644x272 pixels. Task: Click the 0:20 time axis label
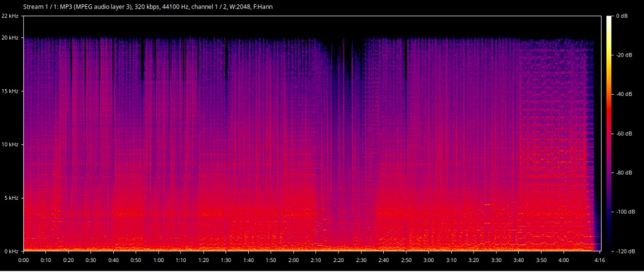click(x=69, y=260)
